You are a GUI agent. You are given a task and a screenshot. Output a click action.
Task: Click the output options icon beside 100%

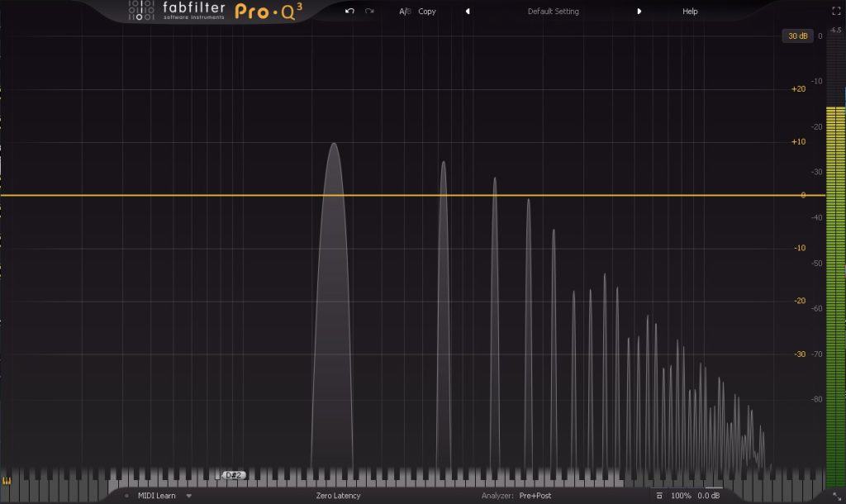pos(658,496)
